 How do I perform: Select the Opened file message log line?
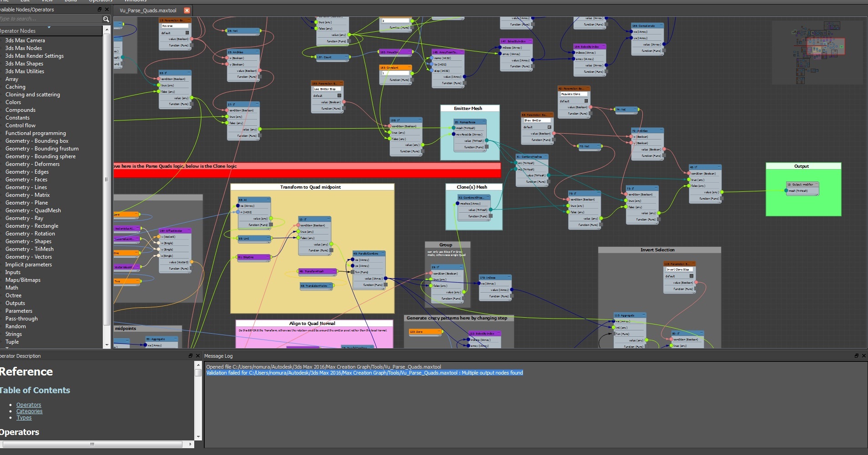click(x=323, y=367)
